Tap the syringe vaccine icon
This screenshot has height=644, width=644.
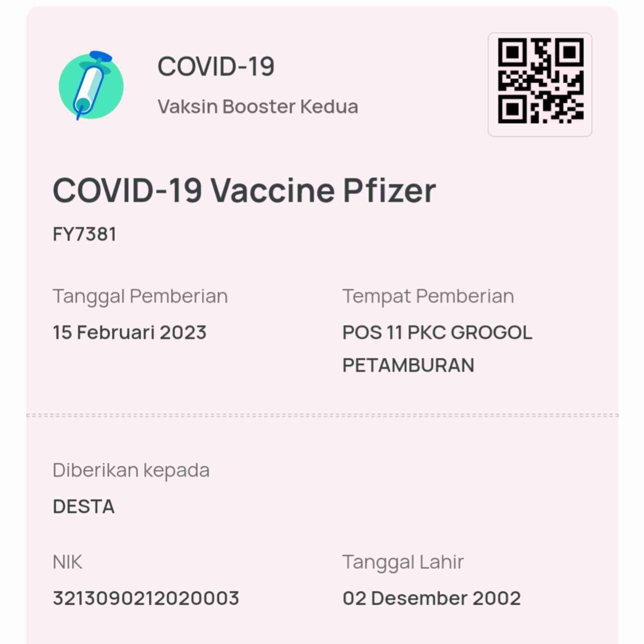(x=91, y=86)
